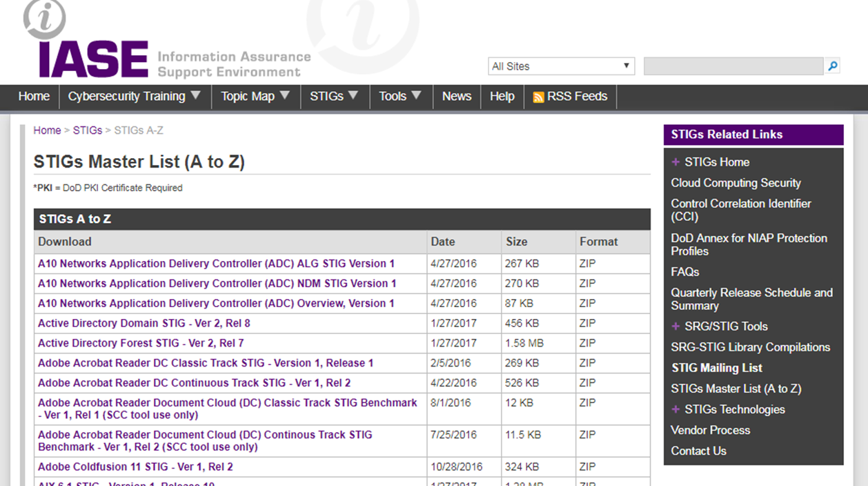Open A10 Networks ADC Overview, Version 1
This screenshot has height=486, width=868.
click(216, 304)
